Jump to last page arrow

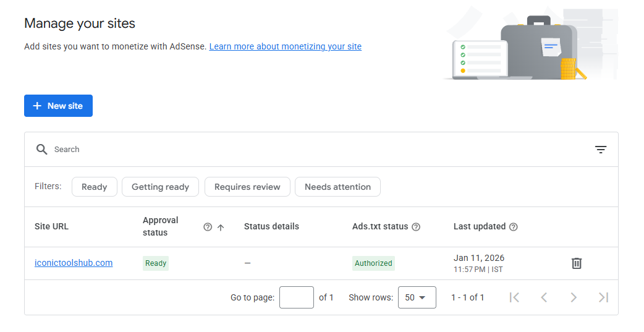pos(603,297)
